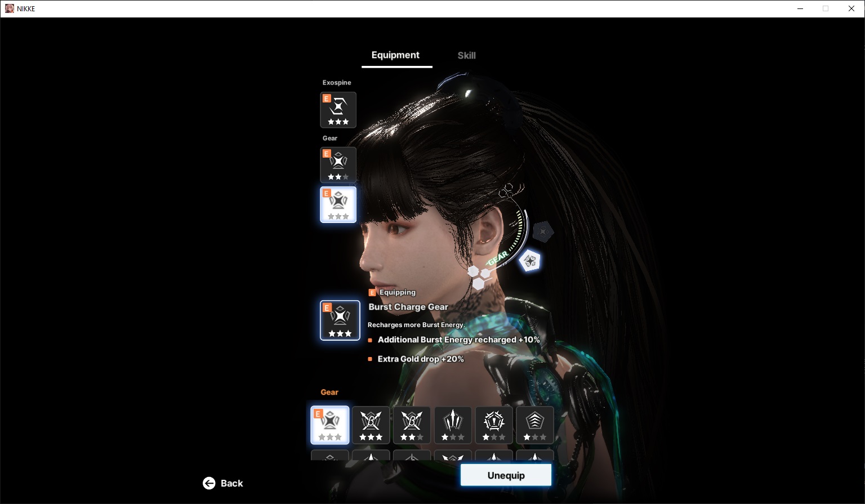Choose the three-star beta arrows gear

tap(371, 425)
